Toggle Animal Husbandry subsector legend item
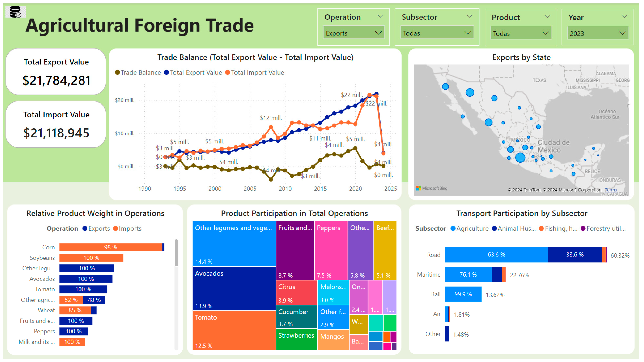Image resolution: width=644 pixels, height=362 pixels. click(516, 228)
